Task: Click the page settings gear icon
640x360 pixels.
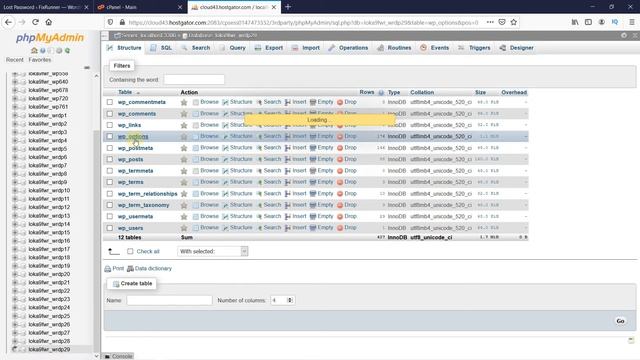Action: (x=624, y=36)
